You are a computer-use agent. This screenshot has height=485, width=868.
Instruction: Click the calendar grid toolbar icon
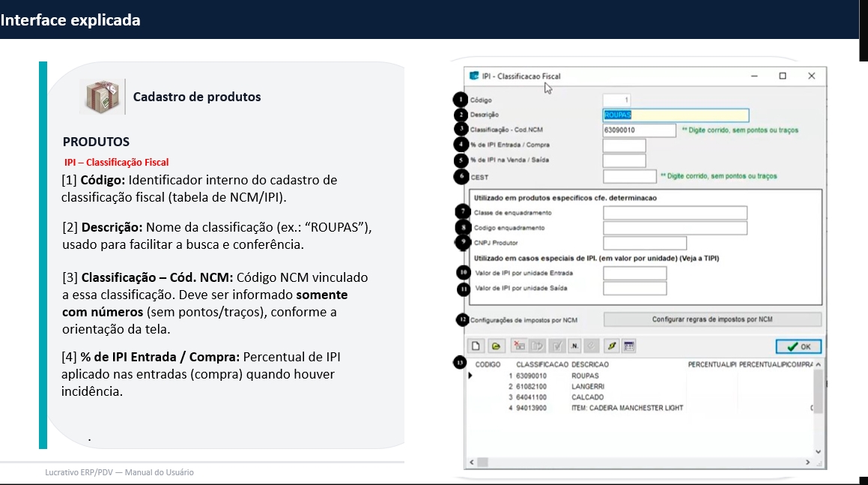[x=629, y=346]
